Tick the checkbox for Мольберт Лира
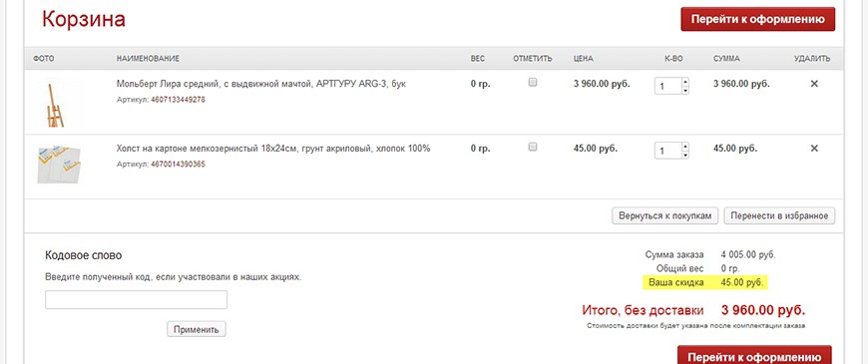 [533, 83]
